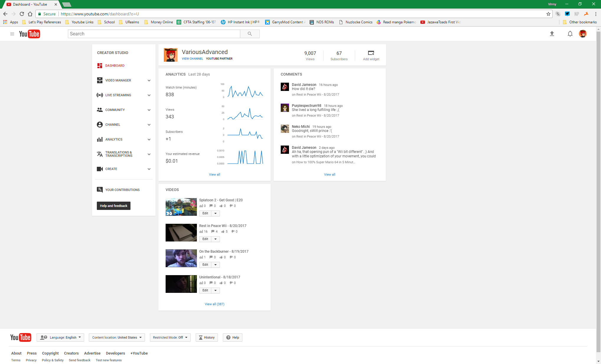
Task: Click View all under Analytics
Action: 215,174
